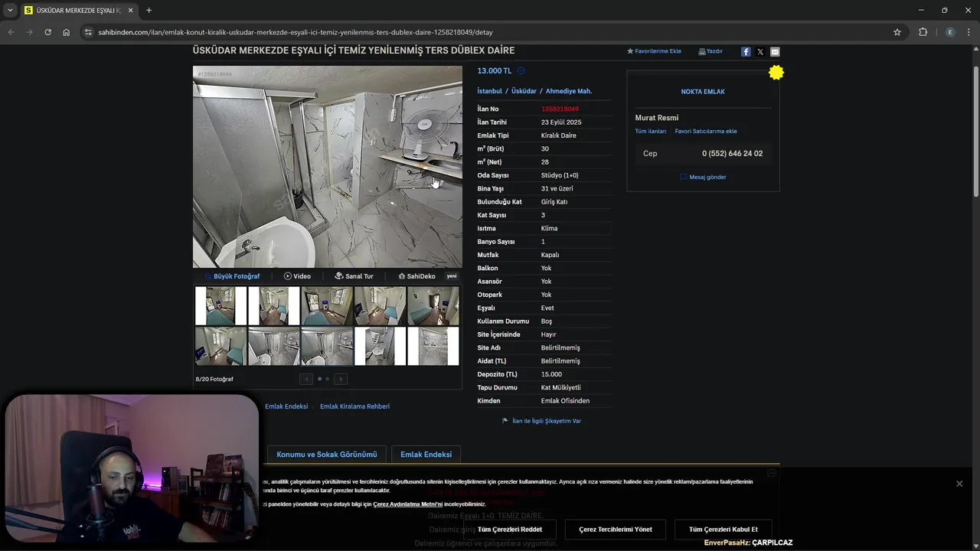
Task: Select the last thumbnail in bottom row
Action: pos(433,346)
